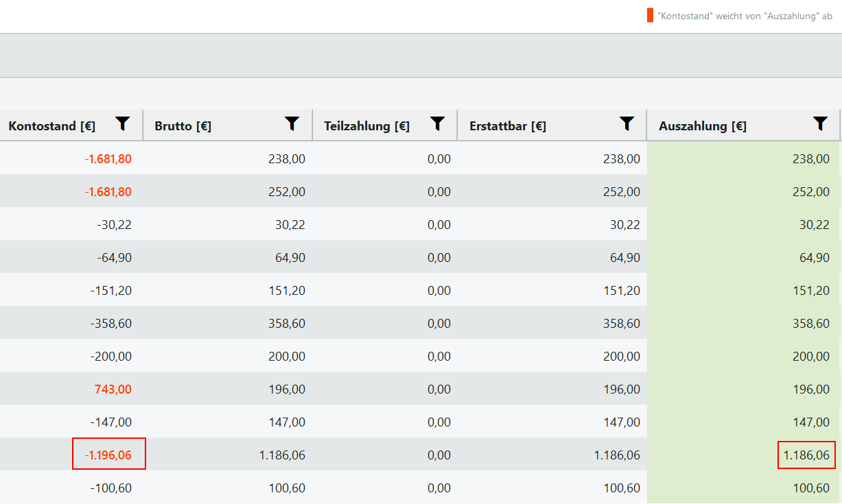This screenshot has height=504, width=842.
Task: Click the Erstattbar column filter funnel
Action: tap(627, 123)
